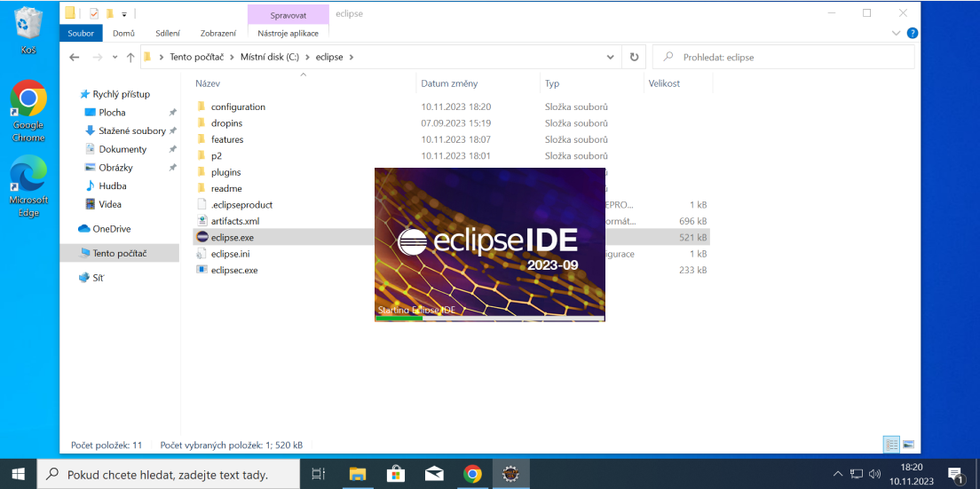Open the volume control in system tray
Image resolution: width=980 pixels, height=489 pixels.
tap(875, 474)
